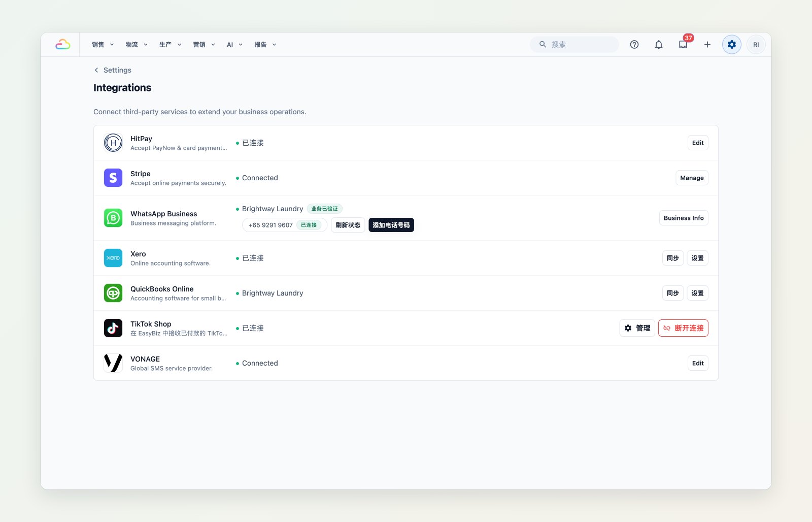This screenshot has height=522, width=812.
Task: Expand the 生产 menu dropdown
Action: (171, 45)
